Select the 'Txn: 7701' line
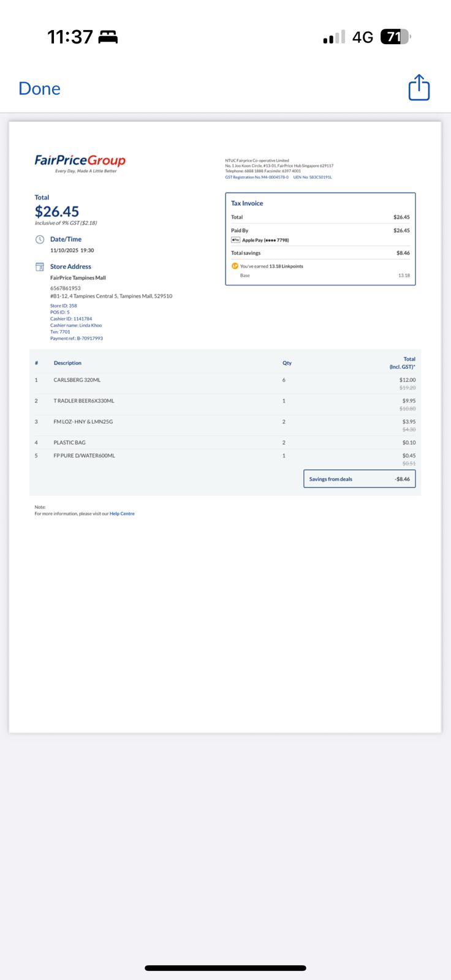 60,332
